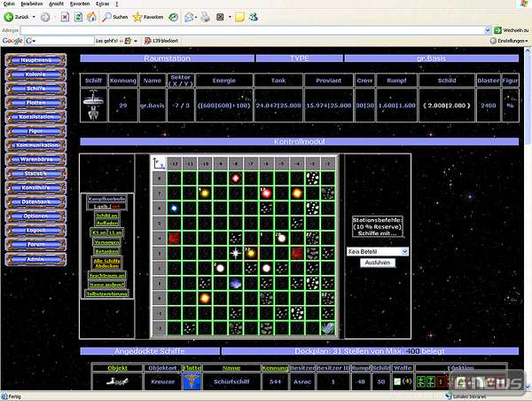This screenshot has height=401, width=532.
Task: Toggle LS an in the control panel
Action: pos(115,232)
